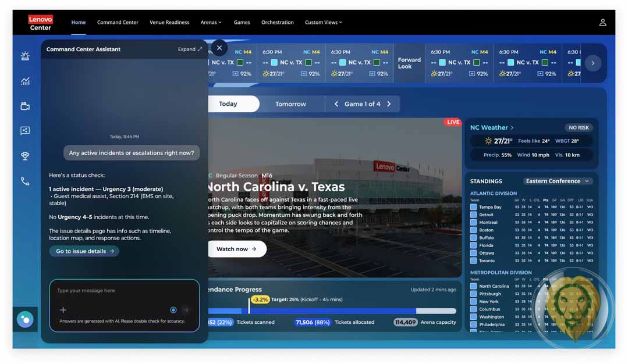
Task: Click the send arrow in message box
Action: click(186, 309)
